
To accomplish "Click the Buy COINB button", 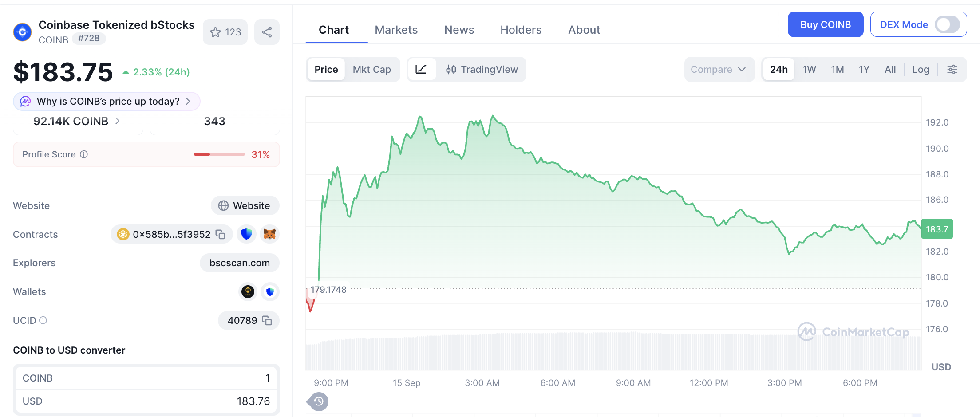I will tap(825, 24).
